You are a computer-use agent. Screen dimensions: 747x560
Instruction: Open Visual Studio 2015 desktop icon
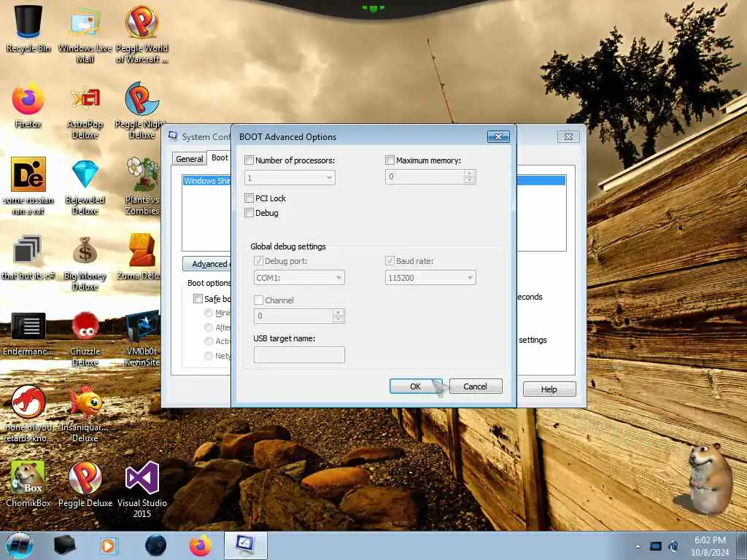[x=142, y=489]
